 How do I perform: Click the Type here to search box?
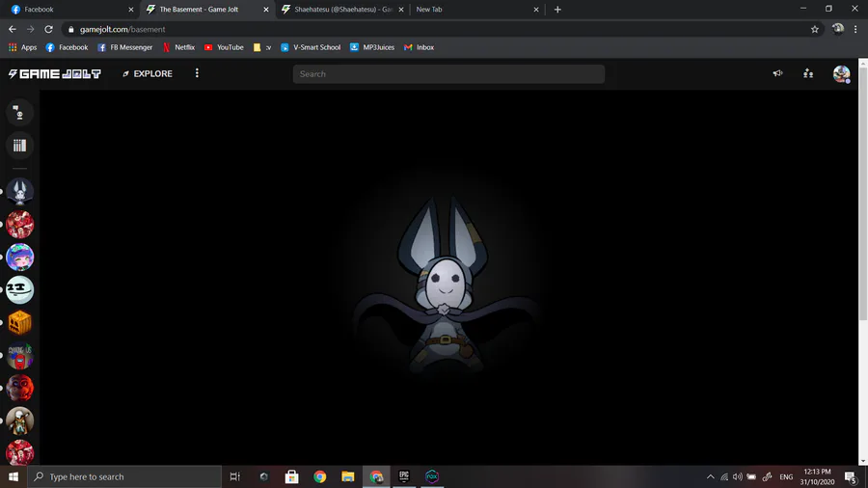(124, 476)
